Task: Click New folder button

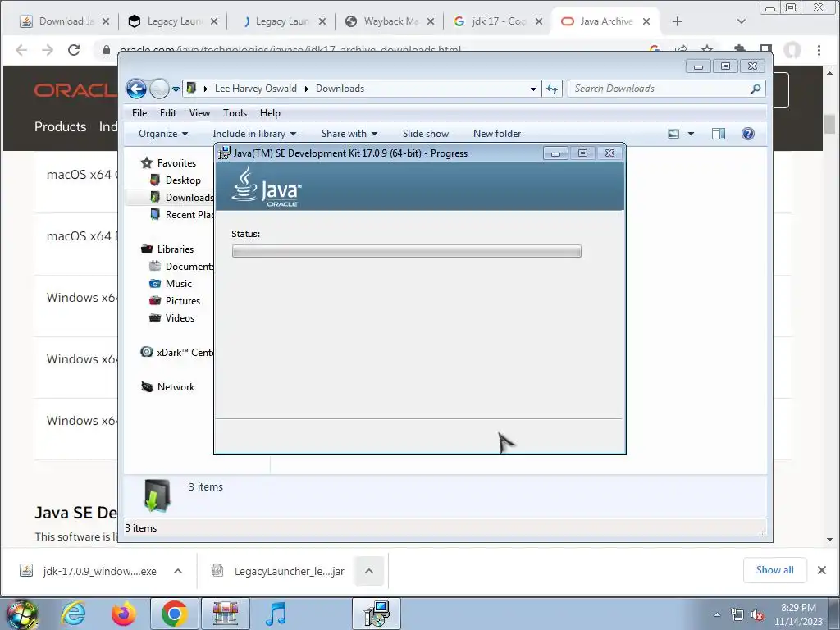Action: point(496,134)
